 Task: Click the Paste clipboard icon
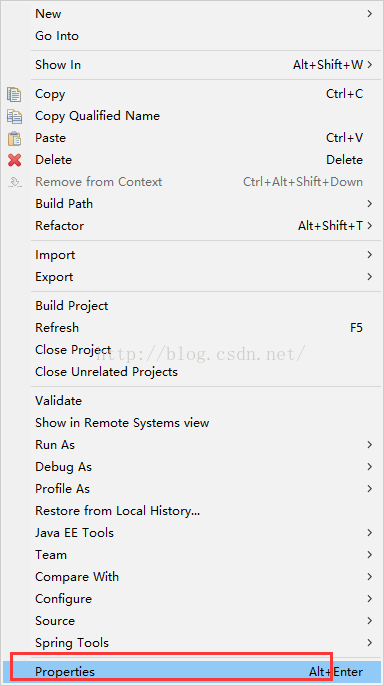click(x=14, y=138)
